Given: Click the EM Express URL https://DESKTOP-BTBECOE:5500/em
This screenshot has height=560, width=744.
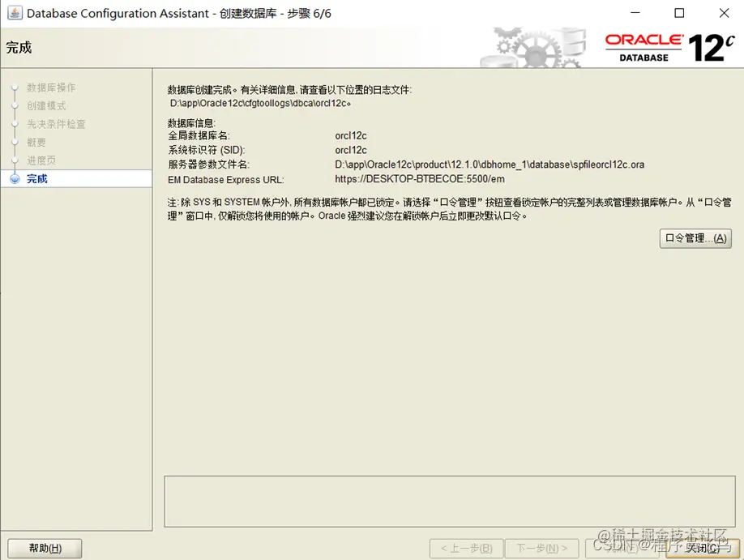Looking at the screenshot, I should (420, 179).
